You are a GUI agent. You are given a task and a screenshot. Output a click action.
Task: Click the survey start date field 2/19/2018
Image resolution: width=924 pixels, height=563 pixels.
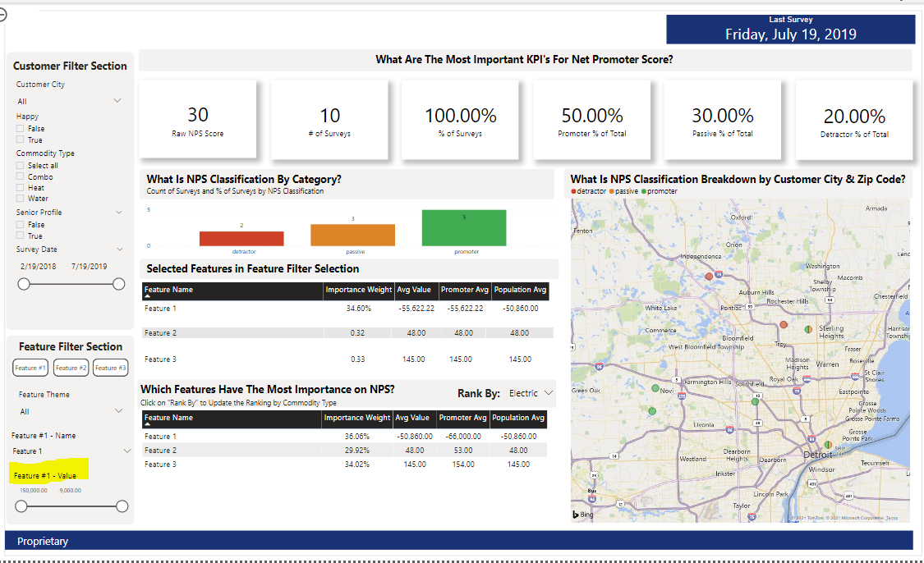39,266
